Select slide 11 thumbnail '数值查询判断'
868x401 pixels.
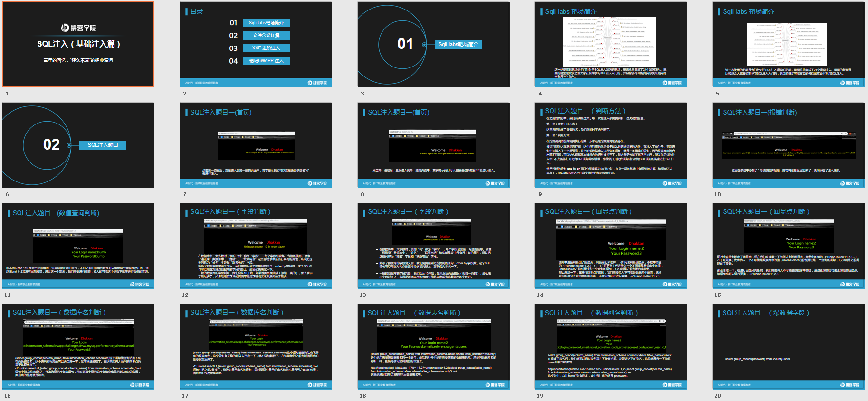tap(78, 246)
